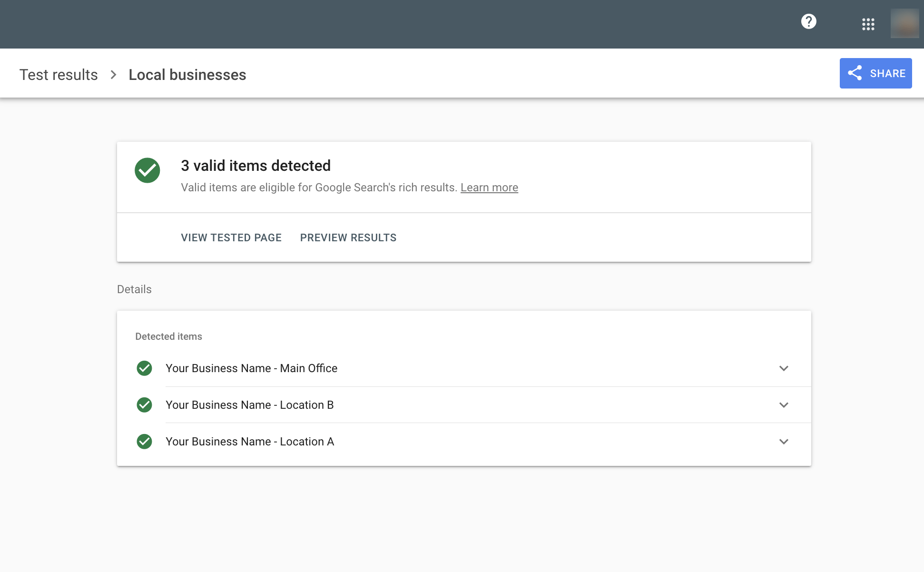Click the check icon beside Location B item
This screenshot has width=924, height=572.
144,405
